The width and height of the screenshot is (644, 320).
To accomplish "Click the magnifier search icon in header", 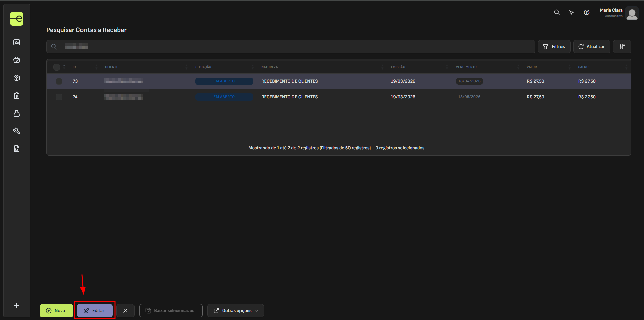I will (x=557, y=12).
